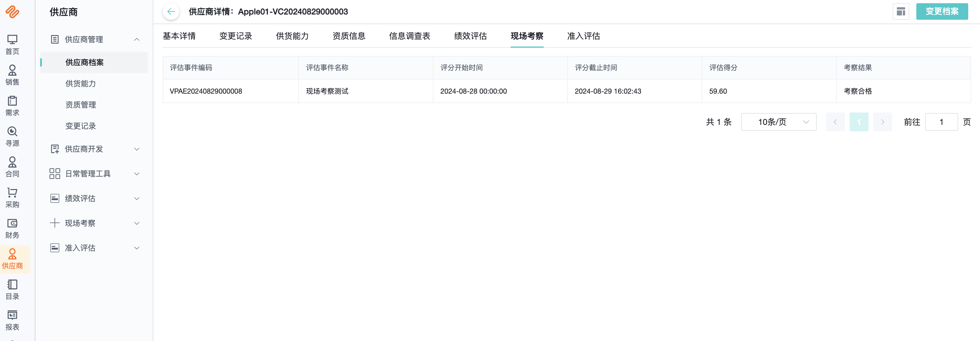Click the 现场考察 plus icon in sidebar
Image resolution: width=980 pixels, height=341 pixels.
click(x=55, y=223)
